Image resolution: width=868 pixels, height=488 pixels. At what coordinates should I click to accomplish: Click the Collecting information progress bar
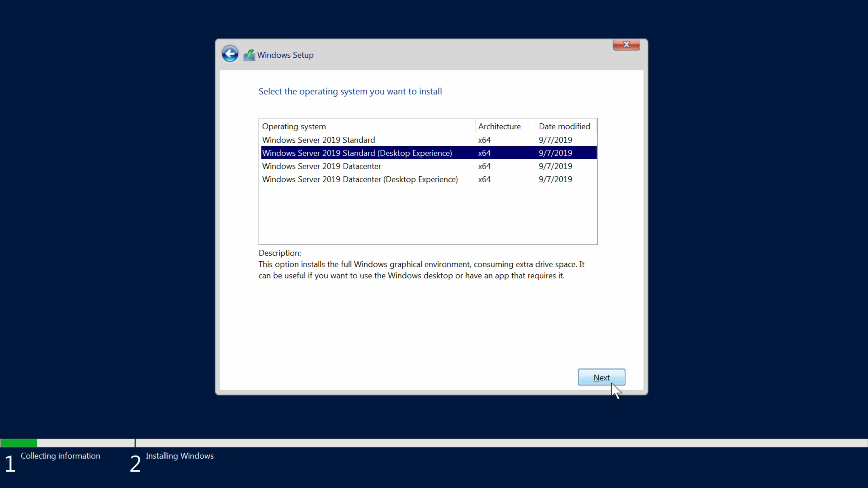click(67, 443)
